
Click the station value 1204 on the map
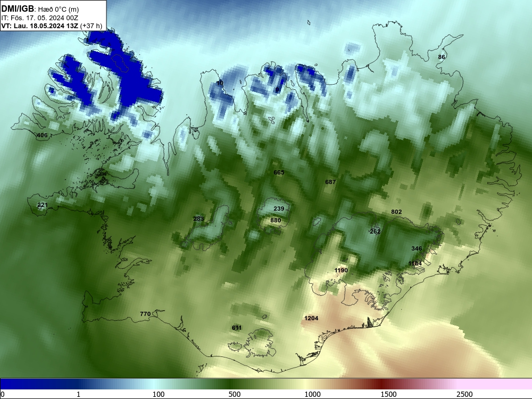click(311, 318)
